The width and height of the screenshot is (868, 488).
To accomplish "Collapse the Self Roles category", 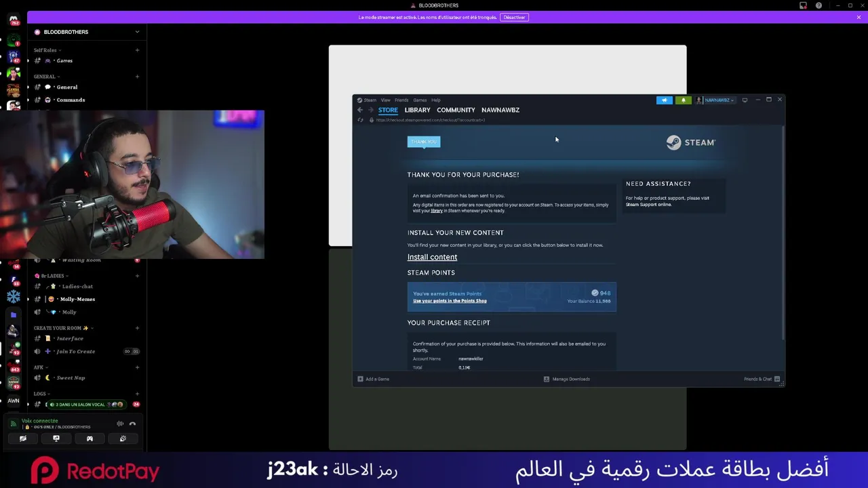I will [47, 50].
